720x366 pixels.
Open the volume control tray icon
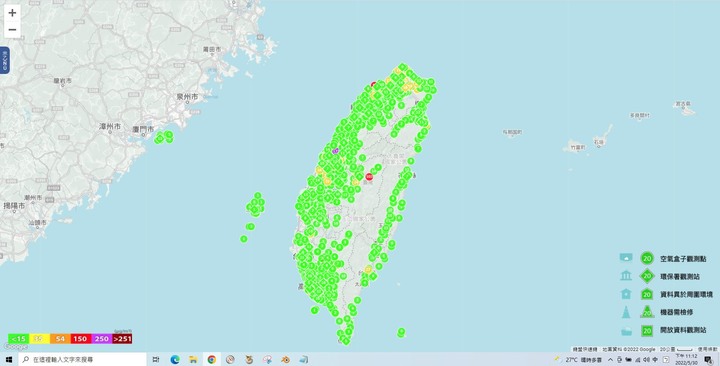click(x=647, y=360)
